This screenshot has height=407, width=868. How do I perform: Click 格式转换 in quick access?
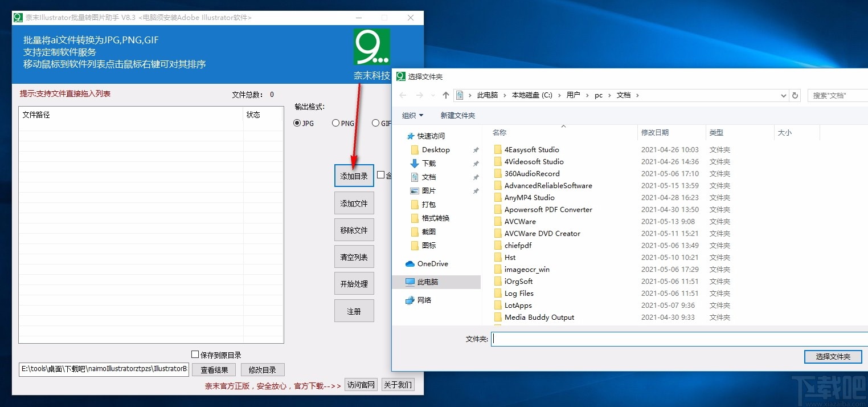435,218
